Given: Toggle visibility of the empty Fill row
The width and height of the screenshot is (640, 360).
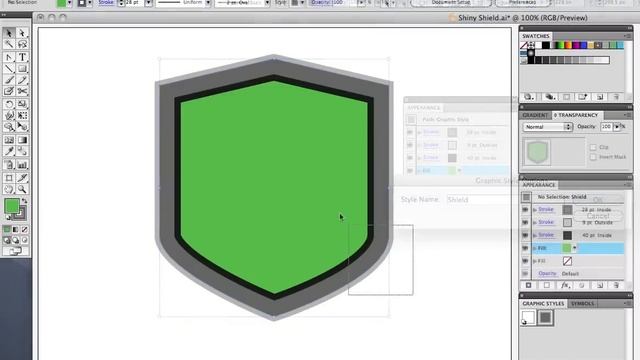Looking at the screenshot, I should pyautogui.click(x=525, y=261).
